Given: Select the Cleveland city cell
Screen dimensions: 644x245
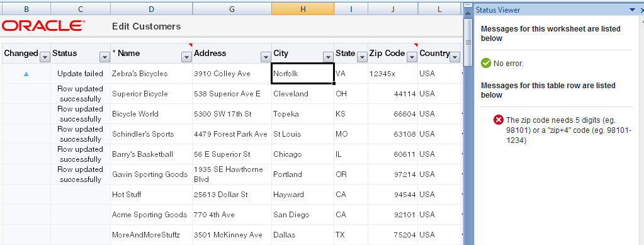Looking at the screenshot, I should pos(303,94).
